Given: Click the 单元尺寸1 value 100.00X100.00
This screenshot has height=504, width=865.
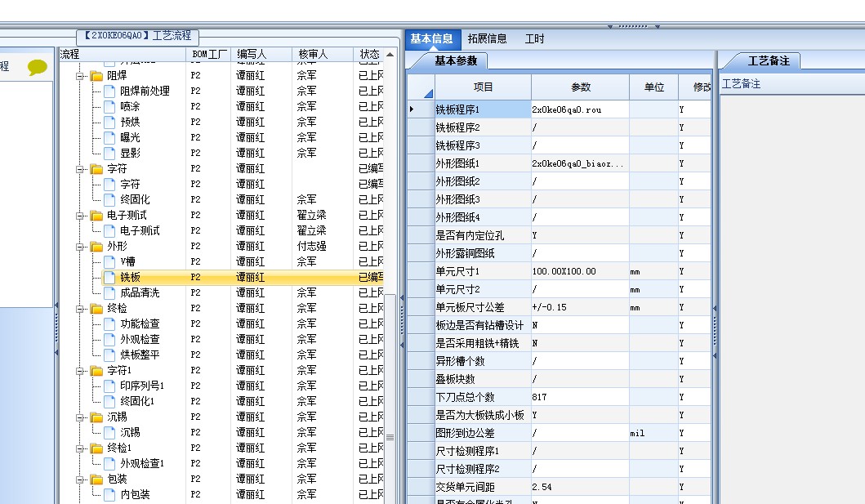Looking at the screenshot, I should click(x=580, y=271).
